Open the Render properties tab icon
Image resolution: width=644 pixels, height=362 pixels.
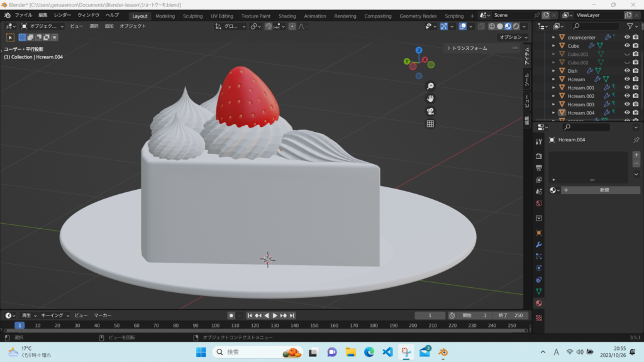(x=538, y=156)
